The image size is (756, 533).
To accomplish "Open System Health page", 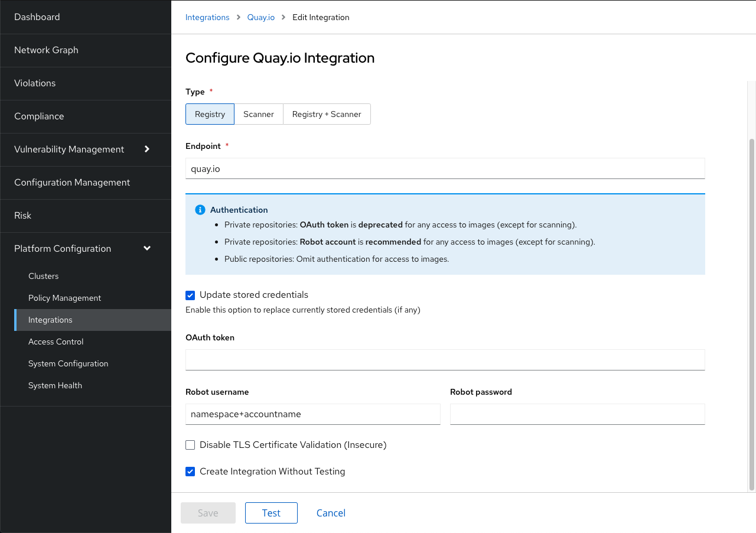I will pos(55,385).
